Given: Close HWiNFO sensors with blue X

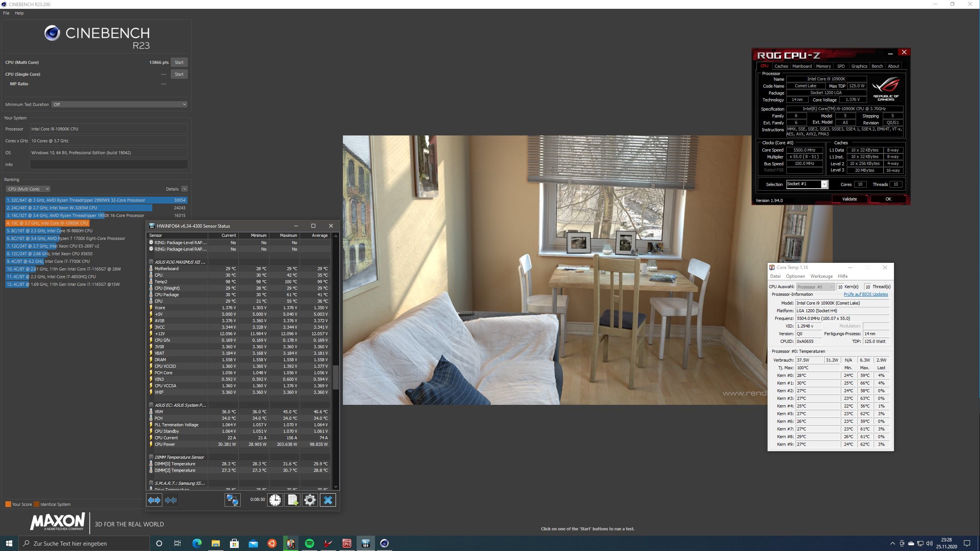Looking at the screenshot, I should point(328,500).
